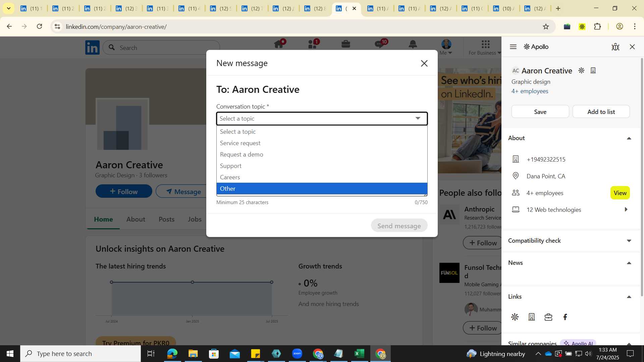Collapse the News section
644x362 pixels.
629,263
